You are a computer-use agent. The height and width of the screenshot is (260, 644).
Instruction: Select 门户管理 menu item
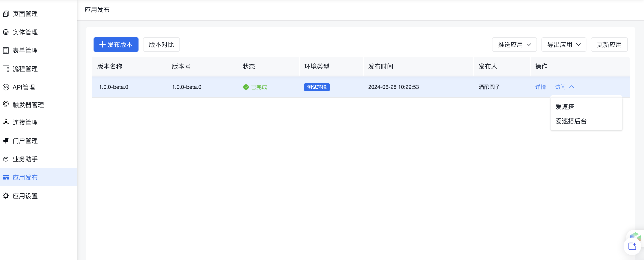click(38, 141)
